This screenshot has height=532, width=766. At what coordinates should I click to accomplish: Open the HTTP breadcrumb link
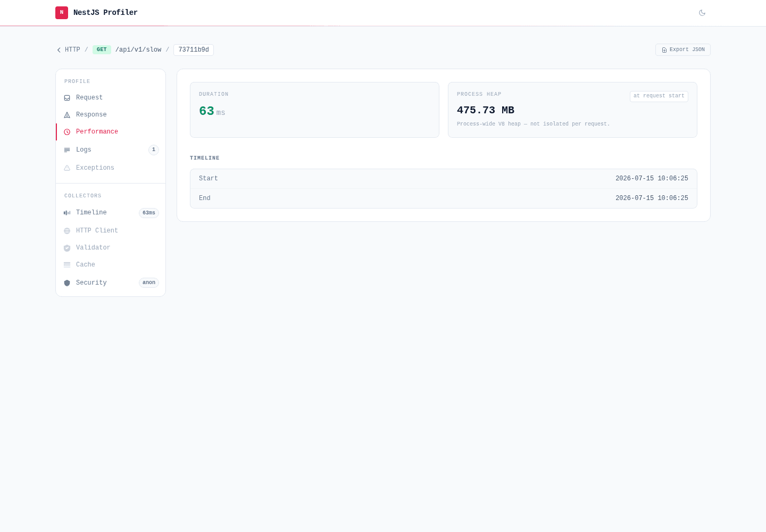(72, 50)
